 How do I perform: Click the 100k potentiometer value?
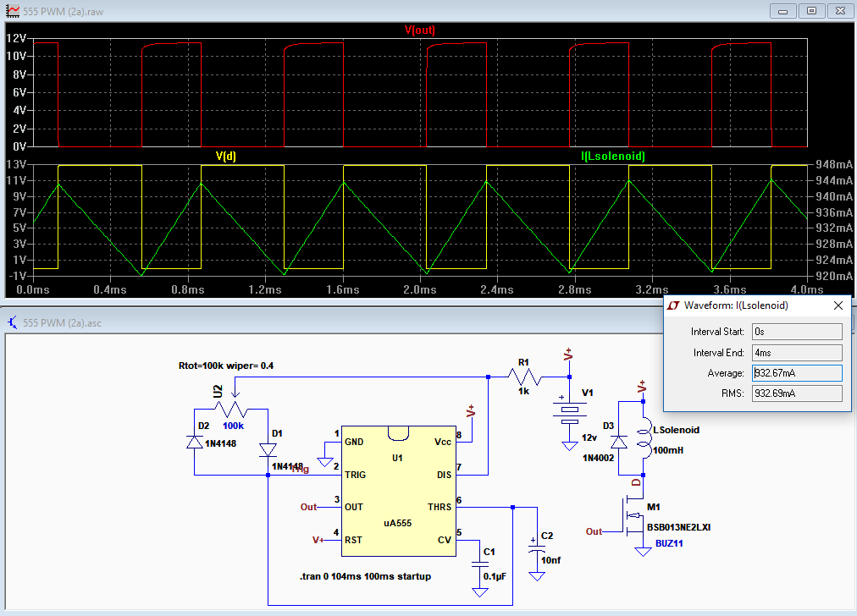(x=234, y=426)
